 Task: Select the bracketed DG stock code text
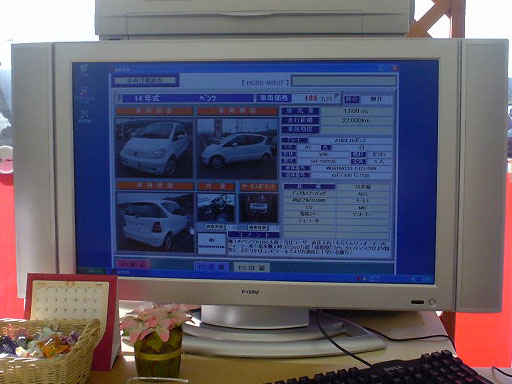pyautogui.click(x=264, y=82)
